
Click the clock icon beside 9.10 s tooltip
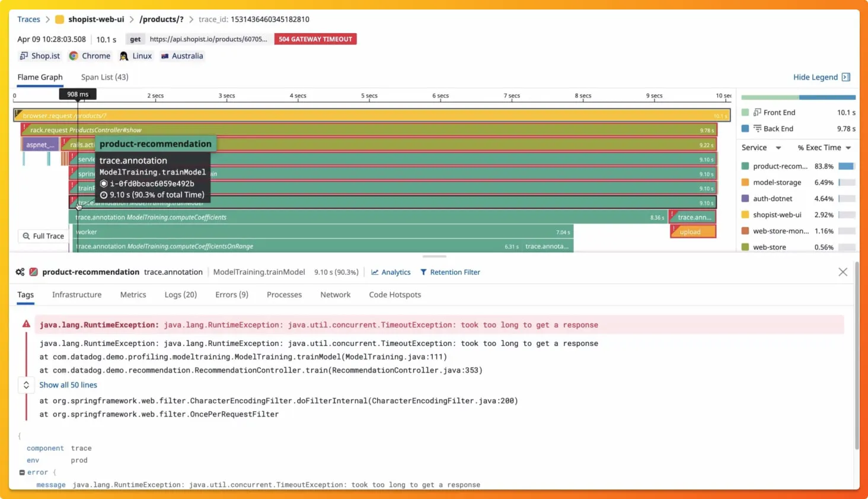pyautogui.click(x=104, y=195)
